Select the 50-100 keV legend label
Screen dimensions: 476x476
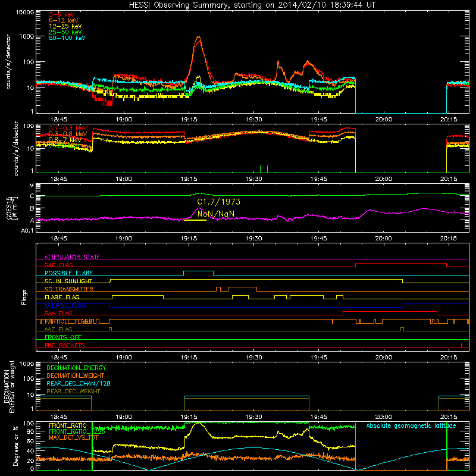click(x=67, y=38)
